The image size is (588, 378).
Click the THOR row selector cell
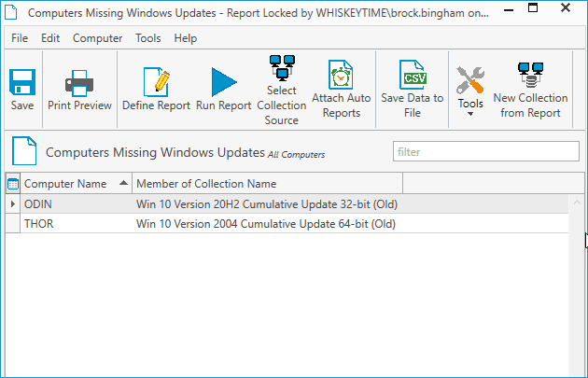coord(13,223)
